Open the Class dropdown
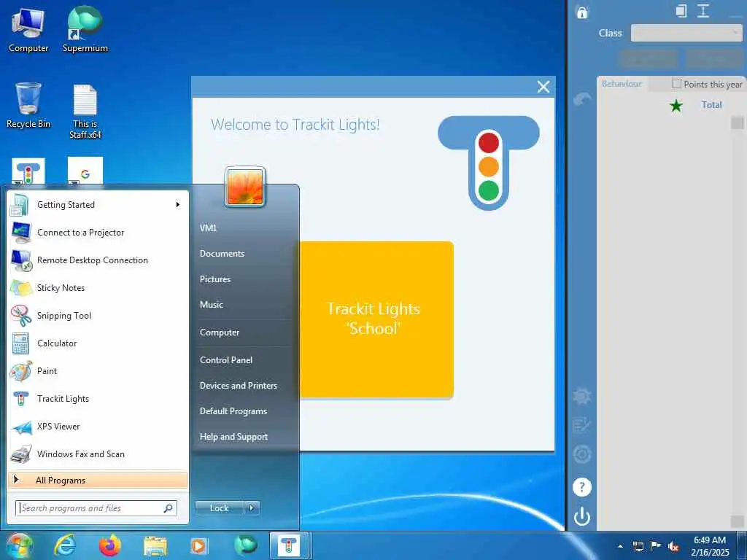 (x=686, y=34)
